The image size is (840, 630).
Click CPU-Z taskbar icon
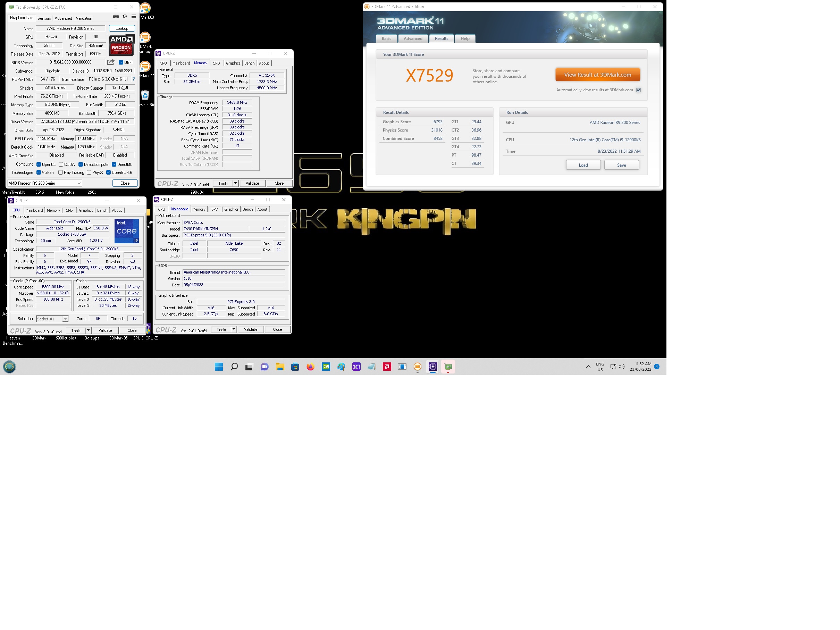[x=433, y=367]
